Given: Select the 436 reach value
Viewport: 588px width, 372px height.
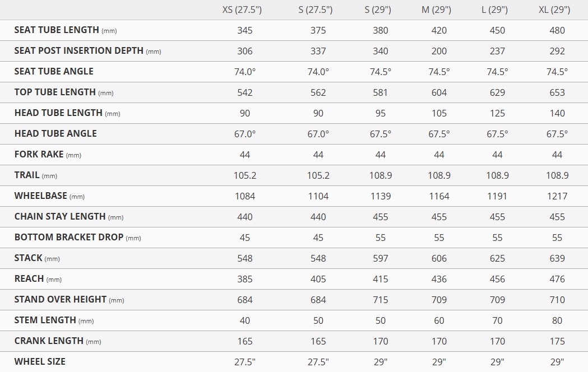Looking at the screenshot, I should 439,279.
